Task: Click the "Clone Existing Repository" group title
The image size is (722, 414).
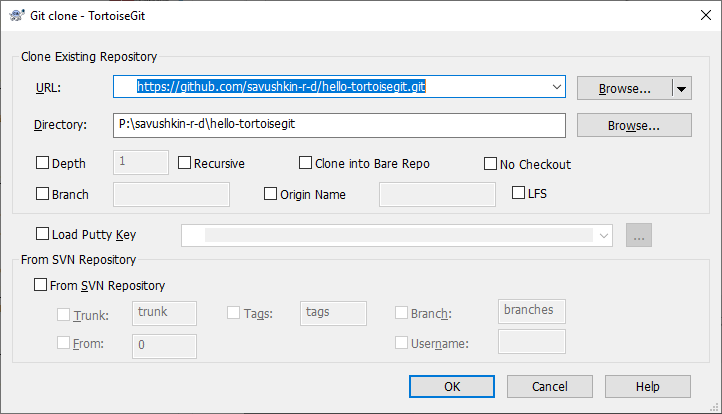Action: click(x=89, y=57)
